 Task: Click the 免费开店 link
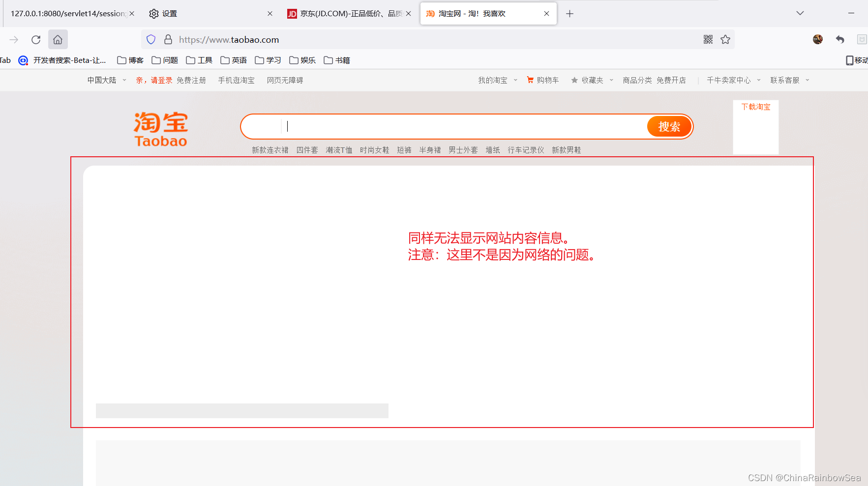point(671,80)
